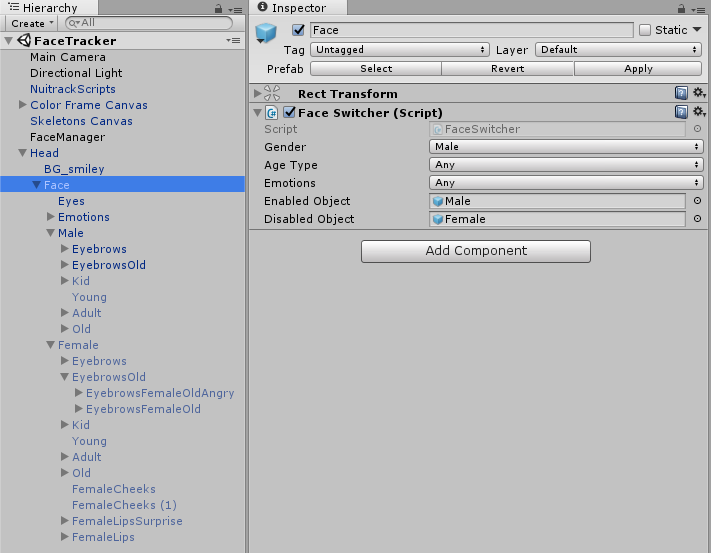Click the Rect Transform anchor icon

[x=272, y=93]
